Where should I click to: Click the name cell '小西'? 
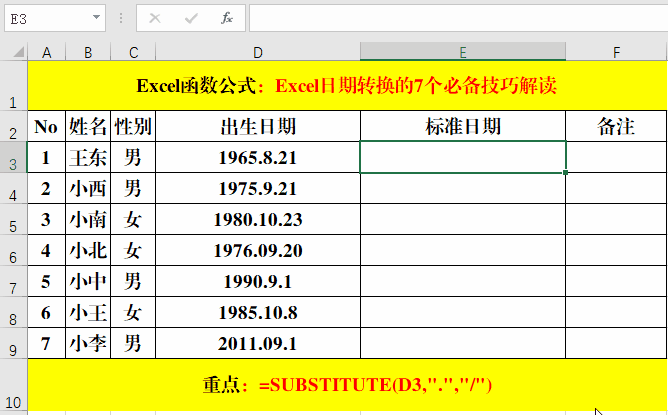[x=88, y=188]
